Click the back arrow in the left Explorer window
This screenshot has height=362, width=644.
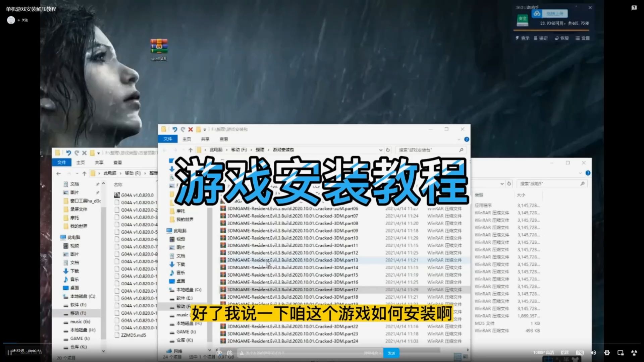(x=59, y=173)
